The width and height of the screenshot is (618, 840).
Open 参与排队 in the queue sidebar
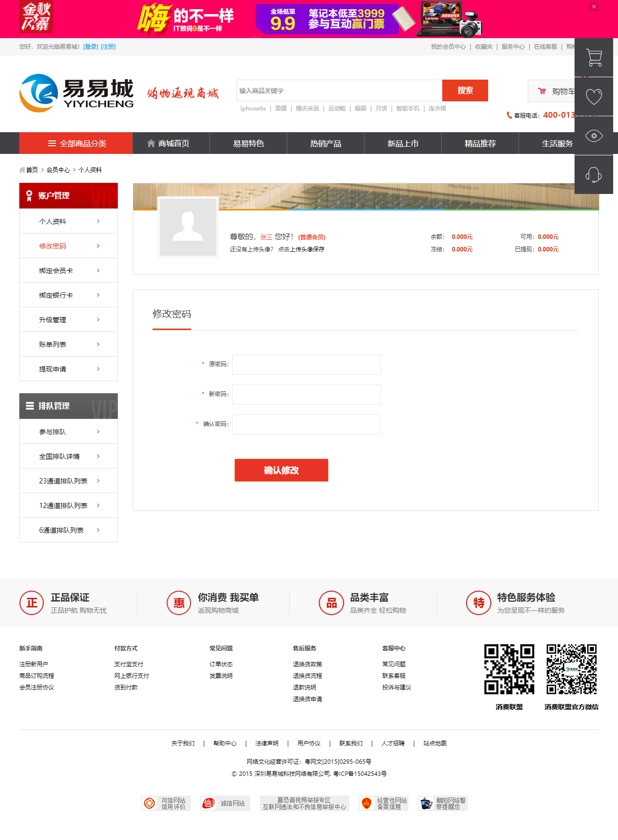(x=69, y=432)
